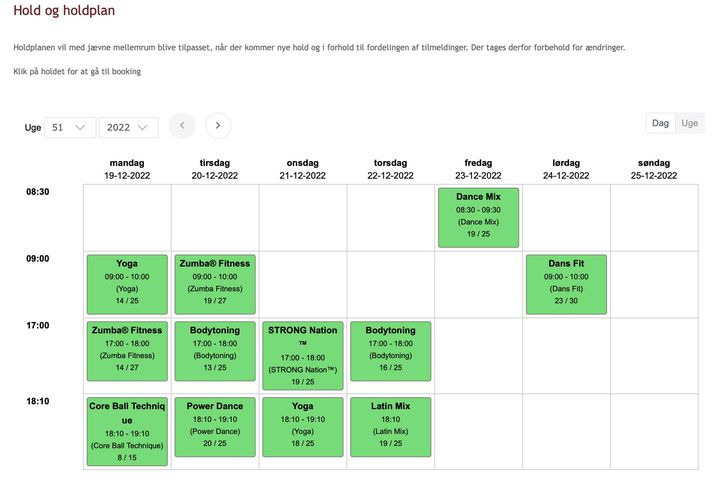Screen dimensions: 720x488
Task: Switch to Uge view
Action: coord(689,123)
